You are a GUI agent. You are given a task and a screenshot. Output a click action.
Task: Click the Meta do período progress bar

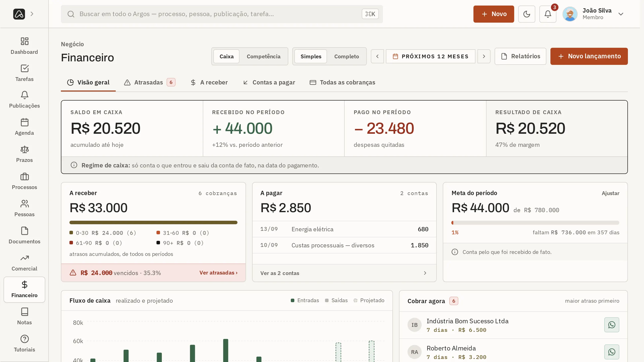[535, 223]
